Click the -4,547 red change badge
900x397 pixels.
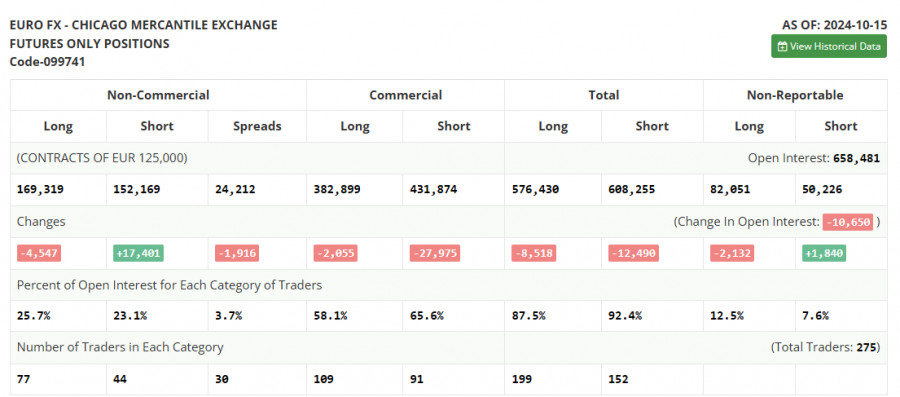point(39,253)
